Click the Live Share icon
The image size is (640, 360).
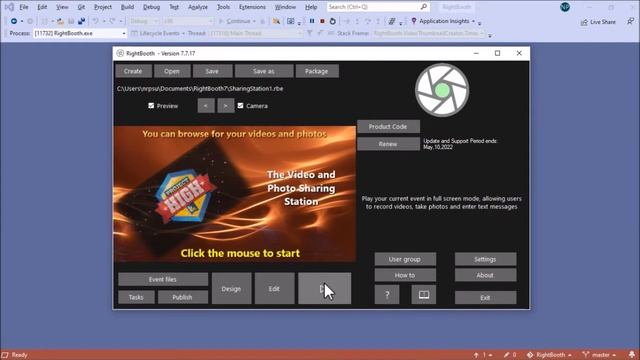click(x=584, y=22)
